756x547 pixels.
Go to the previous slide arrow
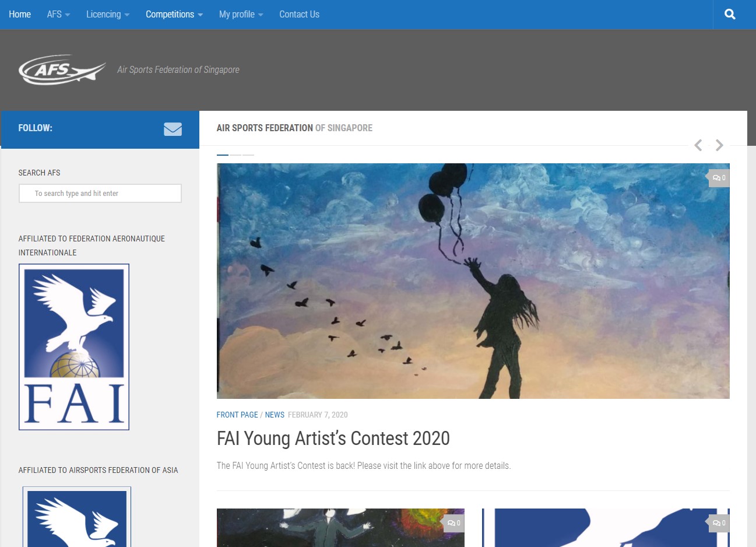point(698,145)
